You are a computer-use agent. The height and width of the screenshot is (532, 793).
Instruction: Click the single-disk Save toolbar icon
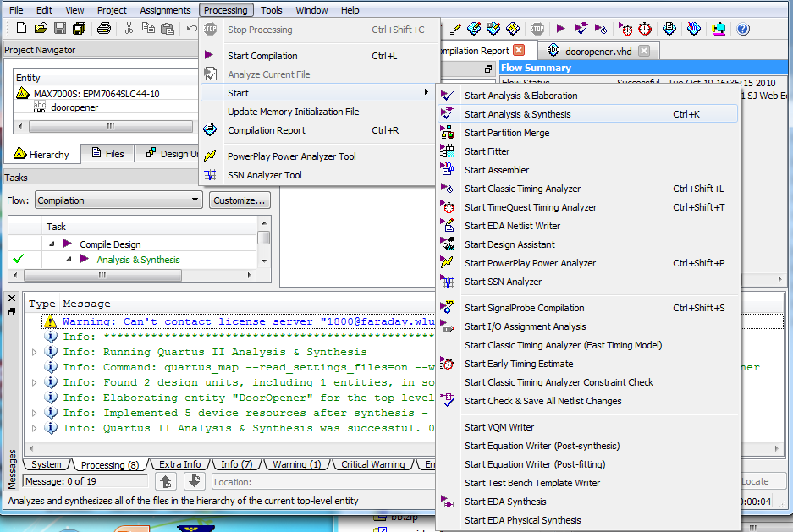tap(60, 28)
